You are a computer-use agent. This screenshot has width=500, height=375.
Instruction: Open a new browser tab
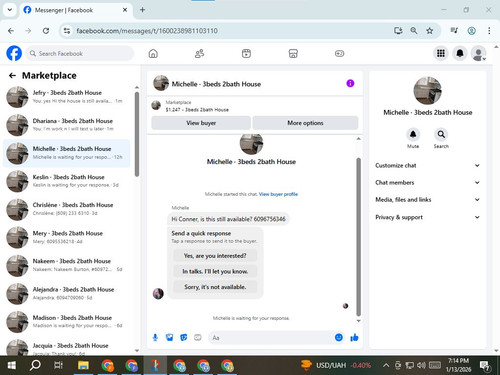tap(142, 10)
